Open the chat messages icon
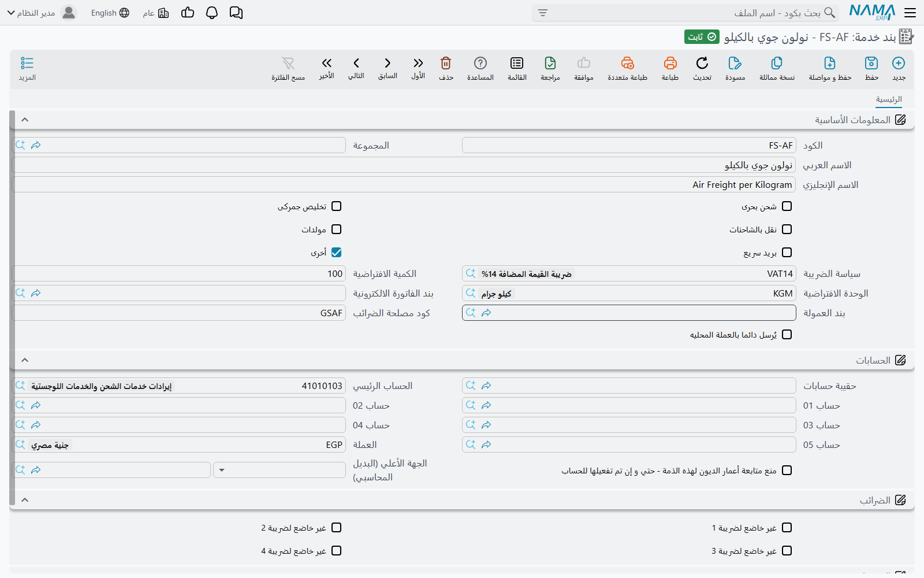 tap(236, 13)
